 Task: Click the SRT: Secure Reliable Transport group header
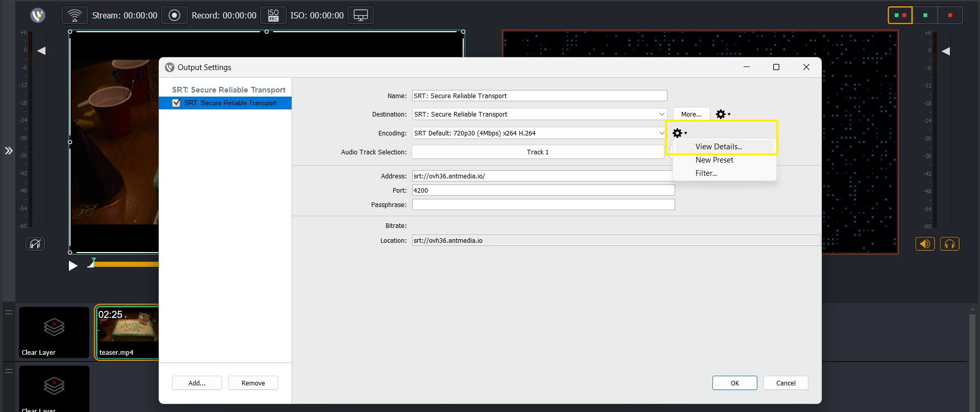click(x=229, y=90)
